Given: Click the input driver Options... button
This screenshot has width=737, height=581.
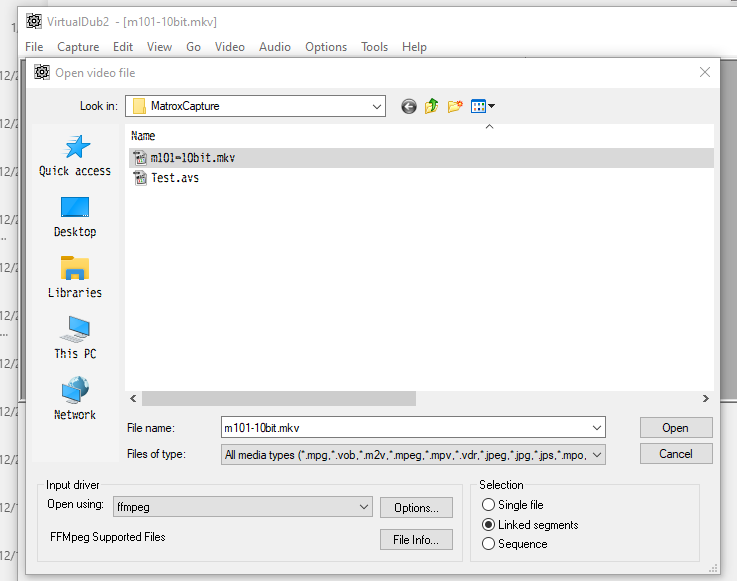Looking at the screenshot, I should point(416,508).
